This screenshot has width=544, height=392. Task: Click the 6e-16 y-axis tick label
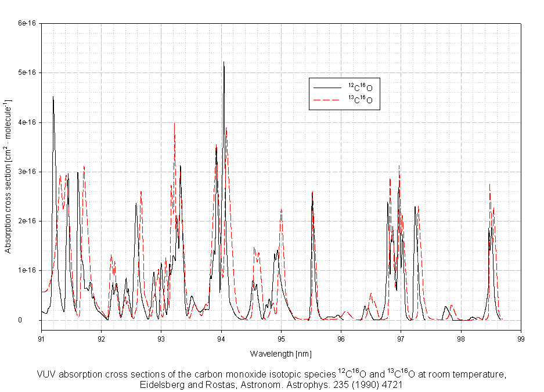tap(27, 23)
